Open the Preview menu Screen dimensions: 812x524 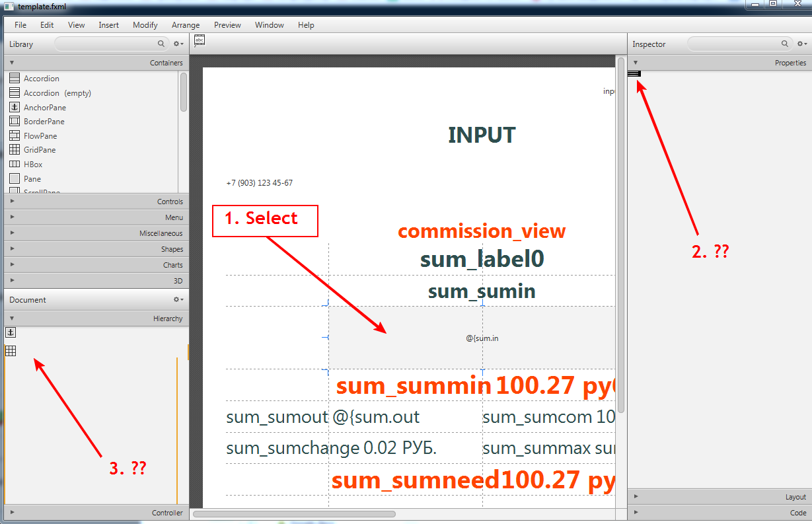pos(227,25)
